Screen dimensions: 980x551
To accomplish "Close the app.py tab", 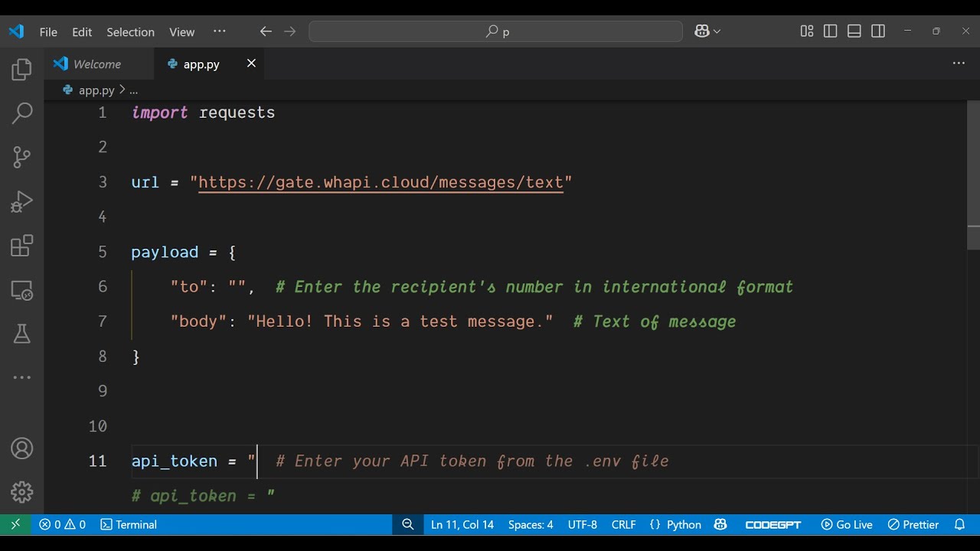I will click(x=251, y=64).
